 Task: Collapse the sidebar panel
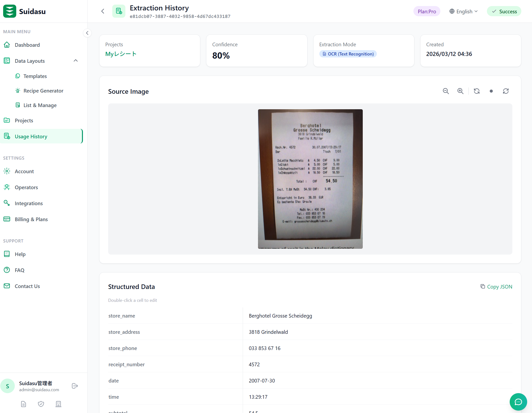(87, 33)
